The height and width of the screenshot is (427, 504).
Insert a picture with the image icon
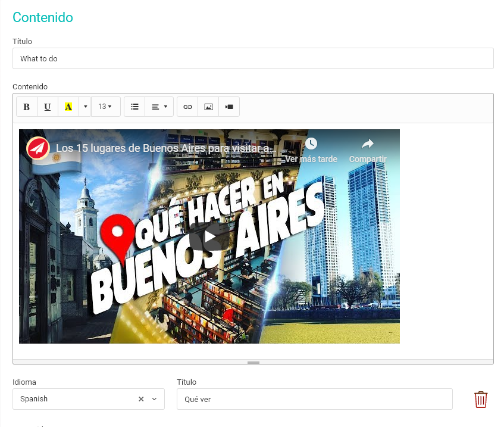pos(209,107)
